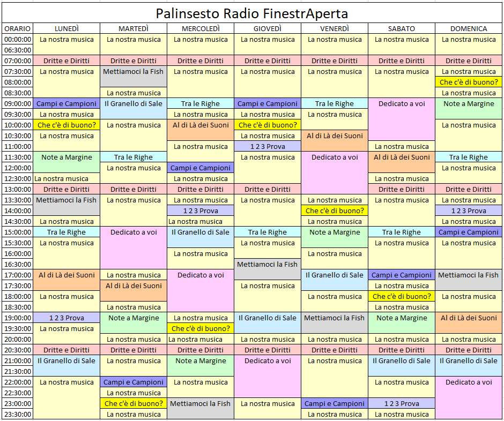Select Thursday's 09:00 Campi e Campioni cell

pos(268,104)
